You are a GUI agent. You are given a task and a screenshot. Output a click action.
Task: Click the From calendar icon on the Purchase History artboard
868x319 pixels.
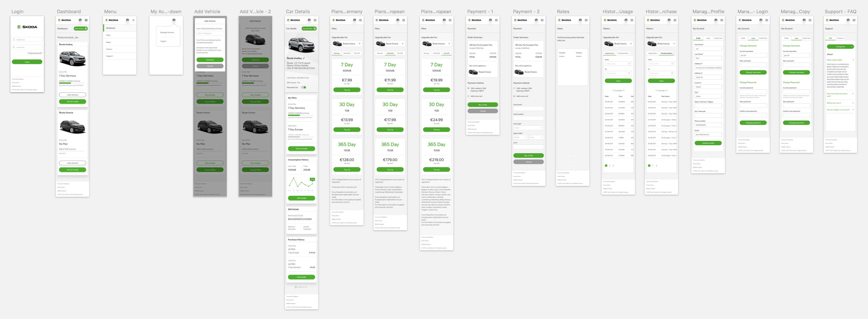pyautogui.click(x=672, y=64)
